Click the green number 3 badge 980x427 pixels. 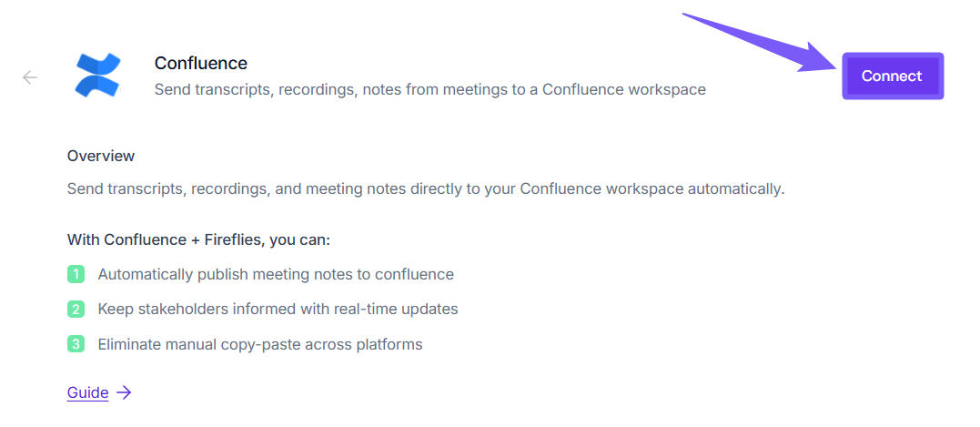pyautogui.click(x=76, y=344)
